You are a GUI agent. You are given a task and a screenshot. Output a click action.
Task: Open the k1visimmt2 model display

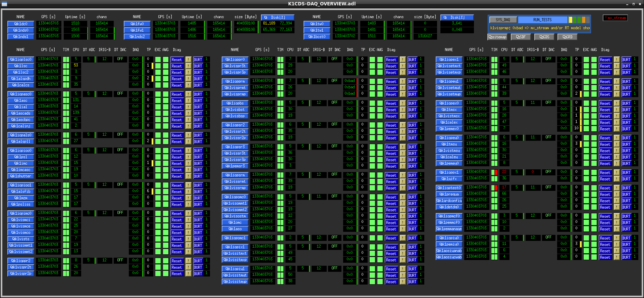click(x=21, y=252)
